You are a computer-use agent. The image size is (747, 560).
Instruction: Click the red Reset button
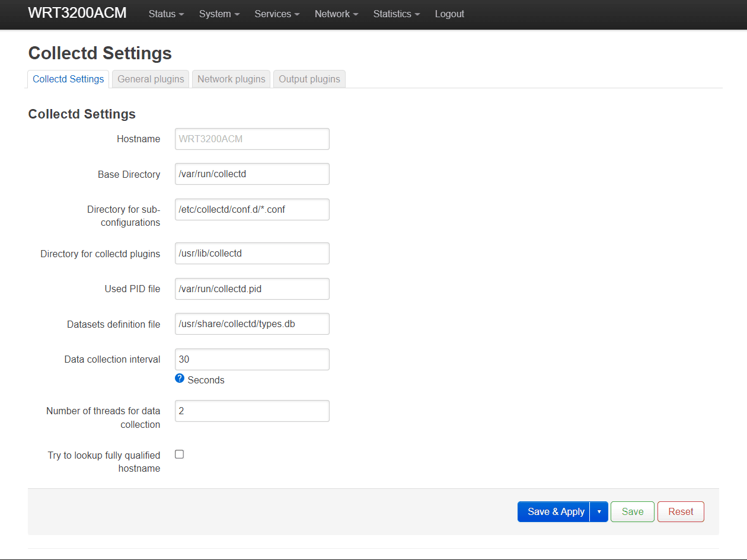(681, 511)
